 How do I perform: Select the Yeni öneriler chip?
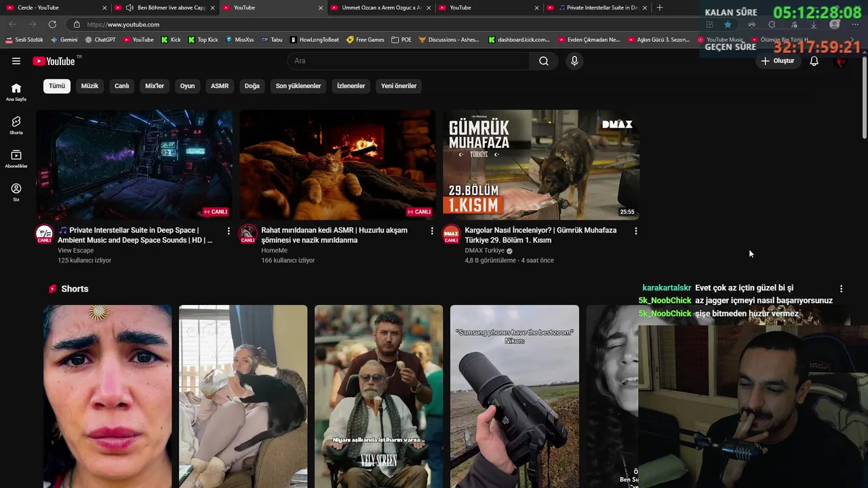pos(399,86)
